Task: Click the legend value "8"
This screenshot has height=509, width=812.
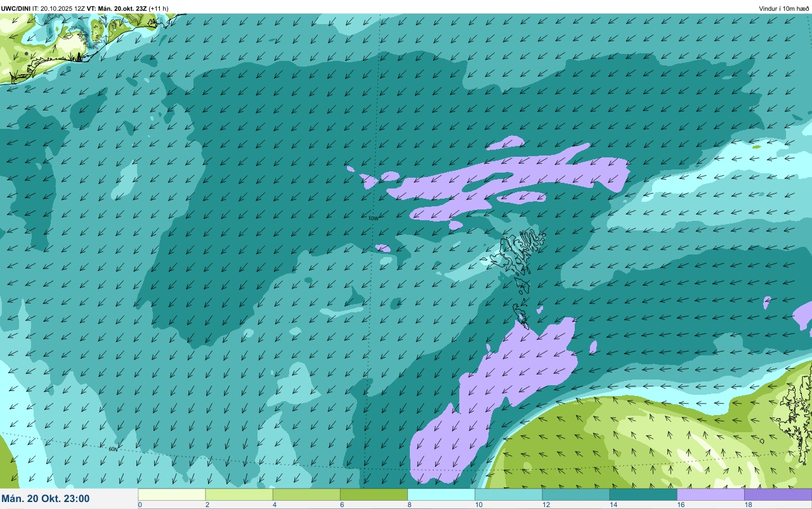Action: pos(408,505)
